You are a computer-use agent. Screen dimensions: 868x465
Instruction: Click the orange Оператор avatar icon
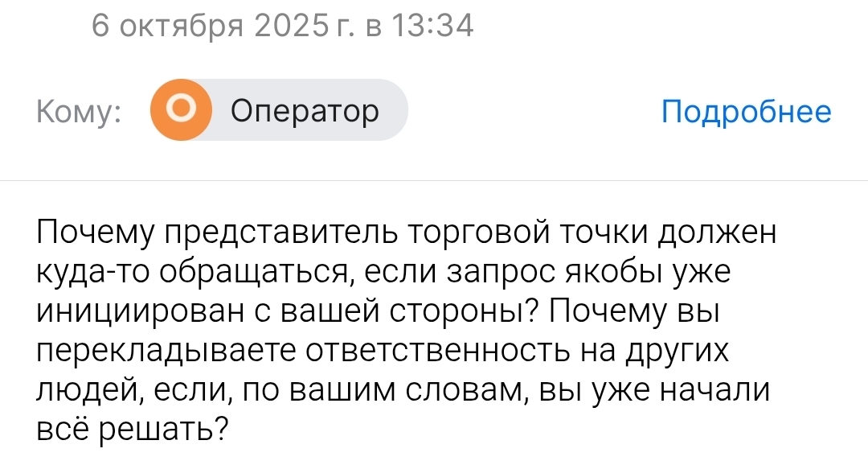tap(182, 110)
